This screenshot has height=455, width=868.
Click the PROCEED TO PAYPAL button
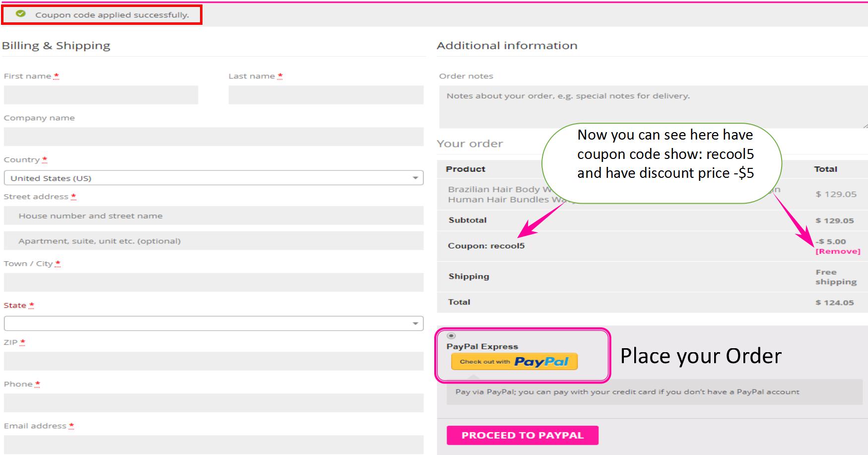point(523,435)
